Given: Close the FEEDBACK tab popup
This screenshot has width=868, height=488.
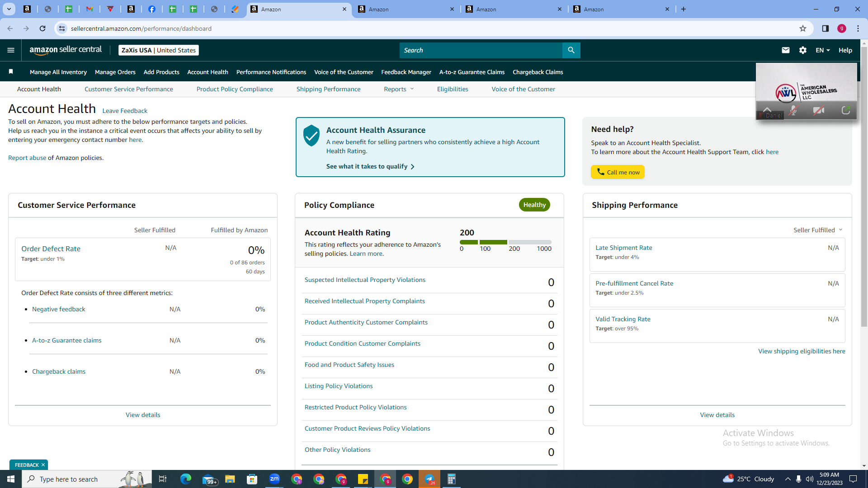Looking at the screenshot, I should [43, 465].
